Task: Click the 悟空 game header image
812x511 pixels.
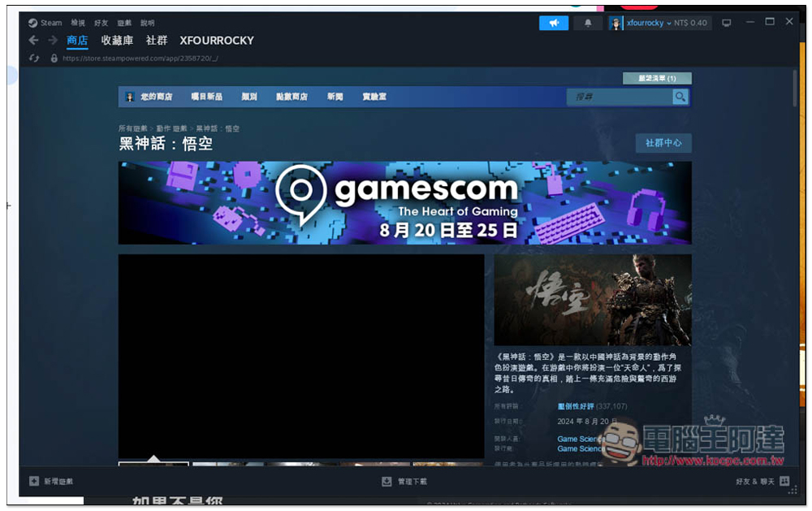Action: coord(593,300)
